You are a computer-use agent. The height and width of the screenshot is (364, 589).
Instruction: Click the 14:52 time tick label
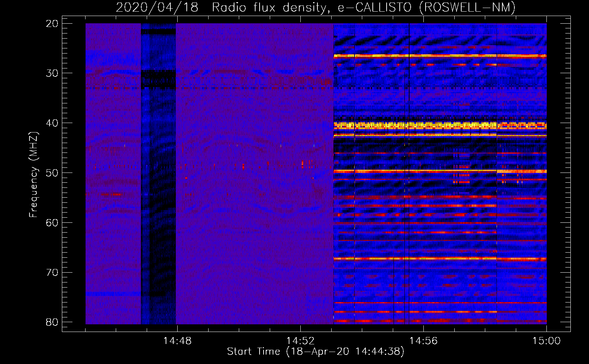(x=300, y=341)
